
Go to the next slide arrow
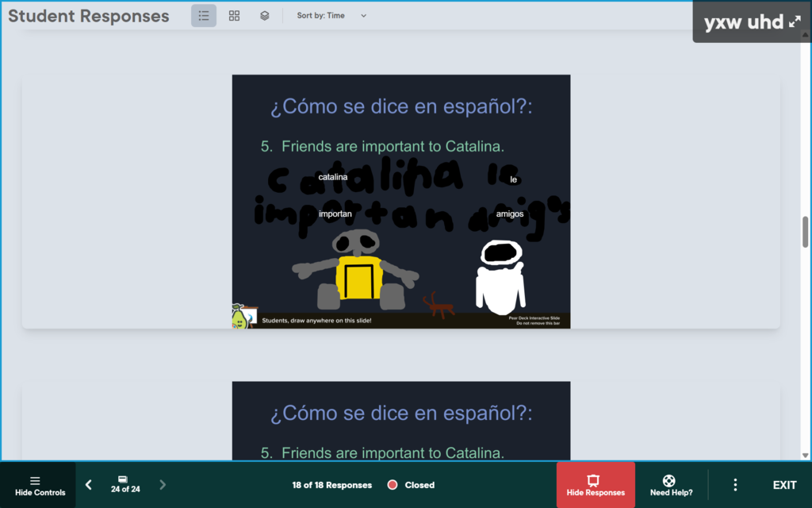(x=163, y=485)
